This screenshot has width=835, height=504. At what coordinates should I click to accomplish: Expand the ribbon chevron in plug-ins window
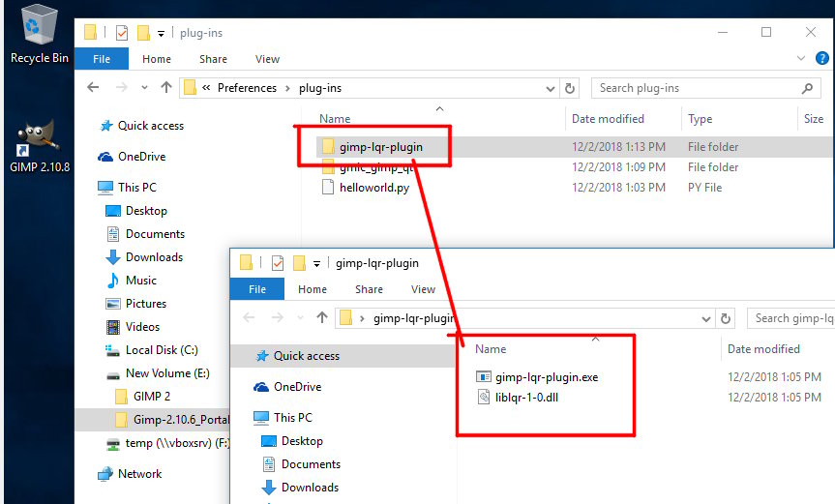[801, 58]
